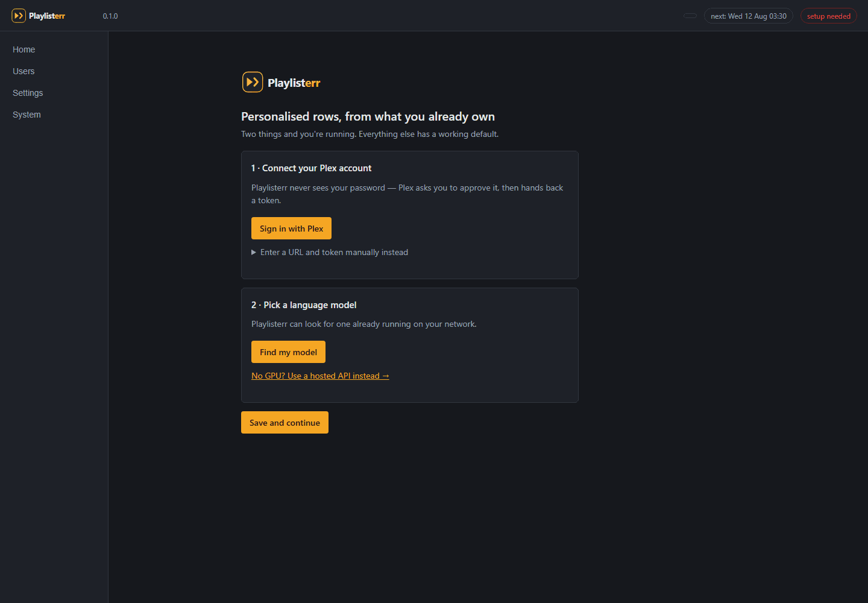This screenshot has width=868, height=603.
Task: Go to Users in the sidebar
Action: point(24,71)
